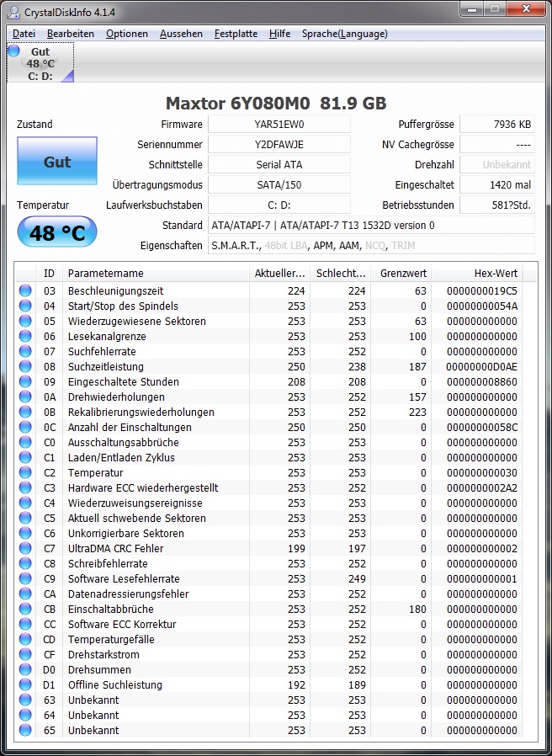The image size is (552, 756).
Task: Click the status orb for Rekalibrierungswiederholungen
Action: (25, 413)
